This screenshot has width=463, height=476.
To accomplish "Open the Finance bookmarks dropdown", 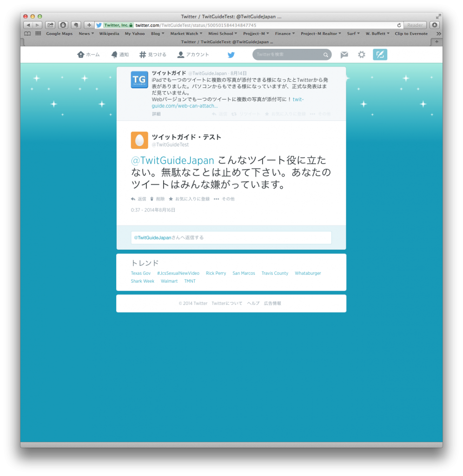I will click(285, 33).
